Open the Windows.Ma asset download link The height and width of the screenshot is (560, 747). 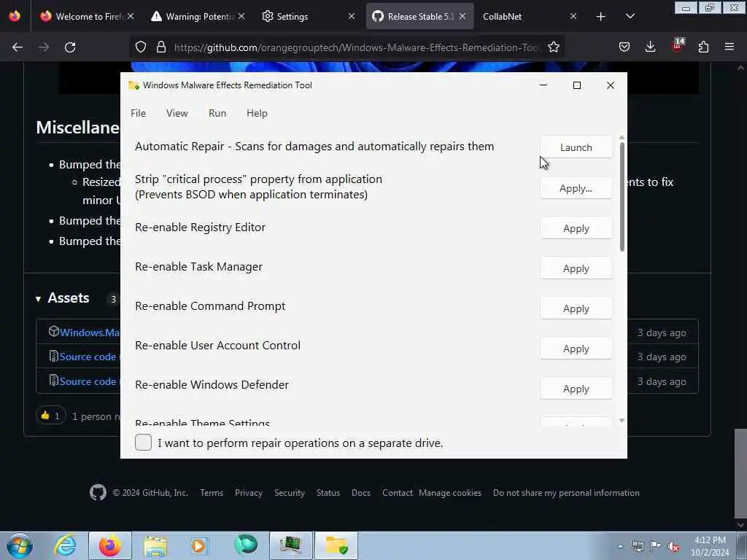point(89,332)
